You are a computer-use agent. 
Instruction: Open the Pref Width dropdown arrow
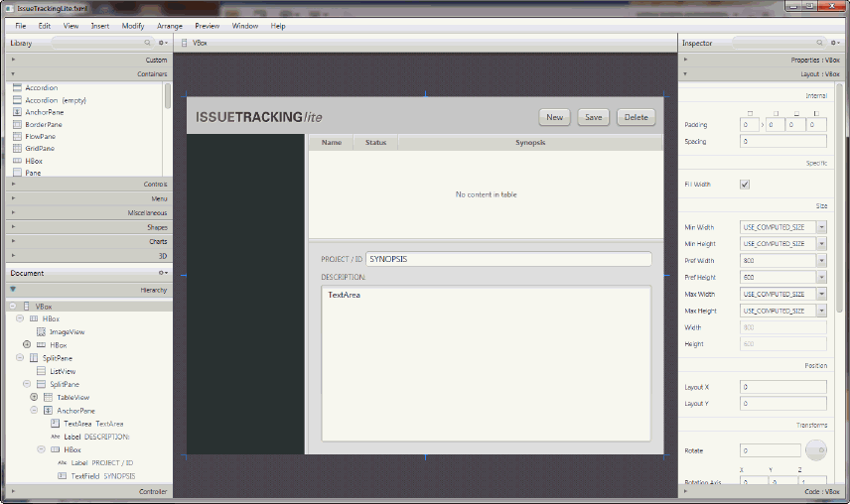coord(822,260)
